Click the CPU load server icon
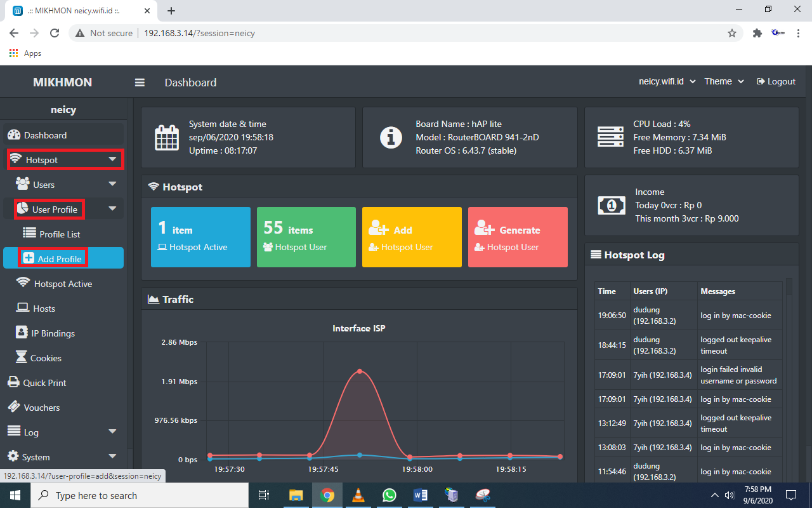 [611, 137]
